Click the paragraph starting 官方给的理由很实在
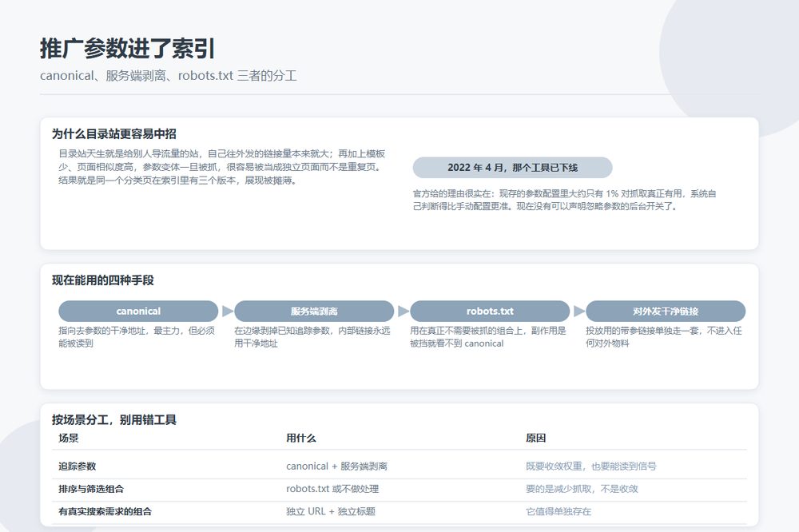This screenshot has height=532, width=799. pyautogui.click(x=565, y=200)
